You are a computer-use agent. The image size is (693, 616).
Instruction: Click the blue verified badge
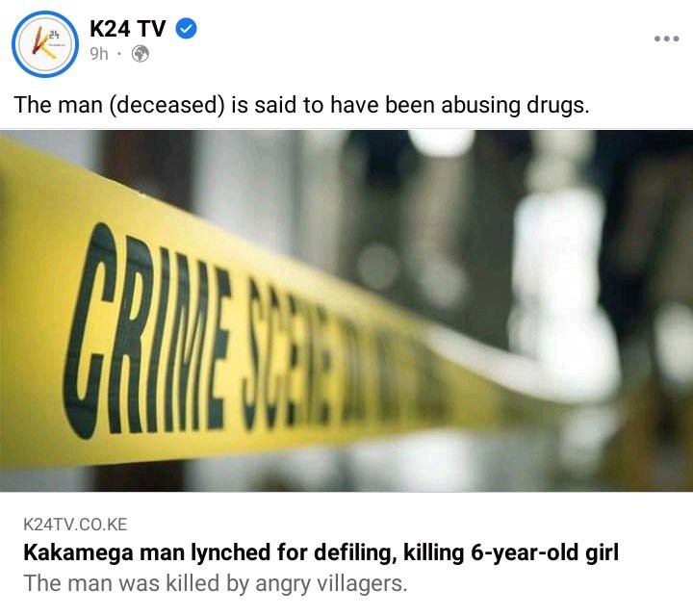pos(187,29)
